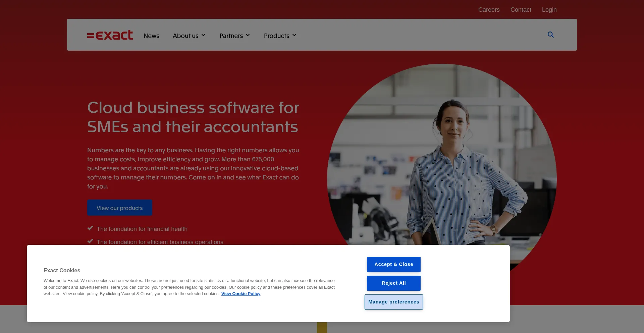644x333 pixels.
Task: Accept & Close the cookie banner
Action: pos(394,264)
